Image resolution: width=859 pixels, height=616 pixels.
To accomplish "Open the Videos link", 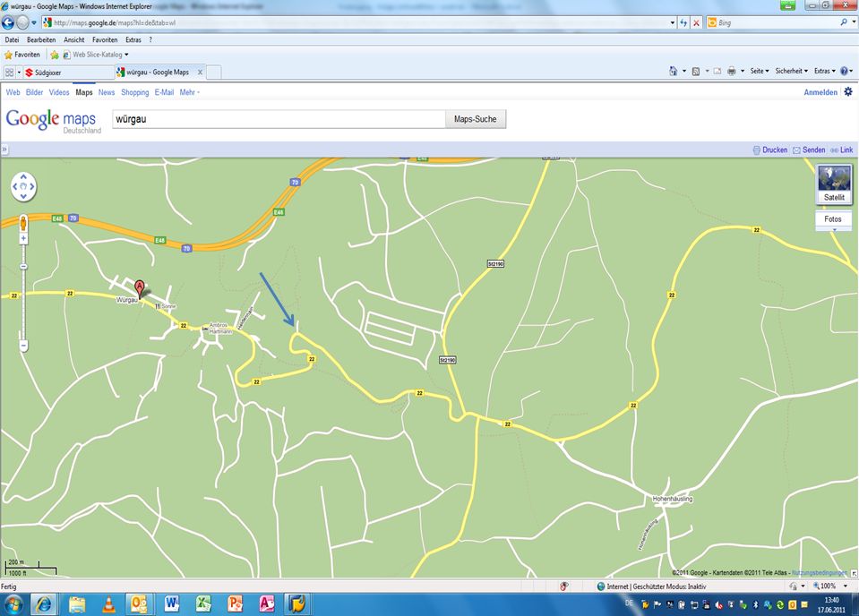I will (59, 92).
